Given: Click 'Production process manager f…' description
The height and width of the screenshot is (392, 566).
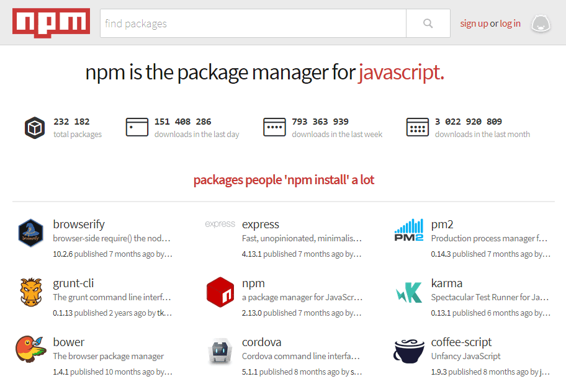Looking at the screenshot, I should [x=489, y=238].
